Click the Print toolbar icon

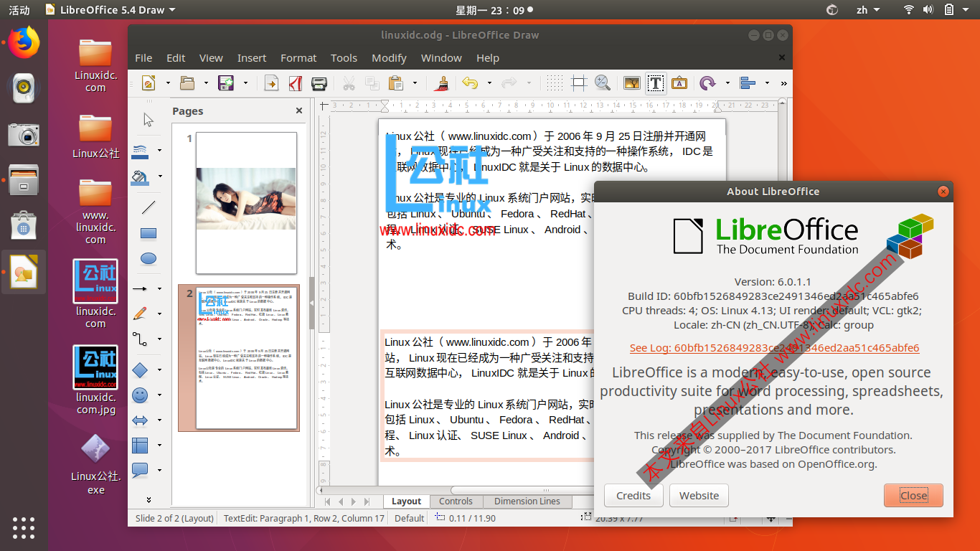[x=319, y=83]
